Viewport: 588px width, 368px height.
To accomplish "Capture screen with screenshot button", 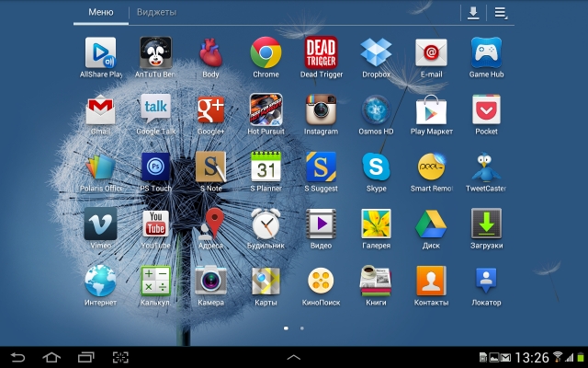I will click(120, 357).
